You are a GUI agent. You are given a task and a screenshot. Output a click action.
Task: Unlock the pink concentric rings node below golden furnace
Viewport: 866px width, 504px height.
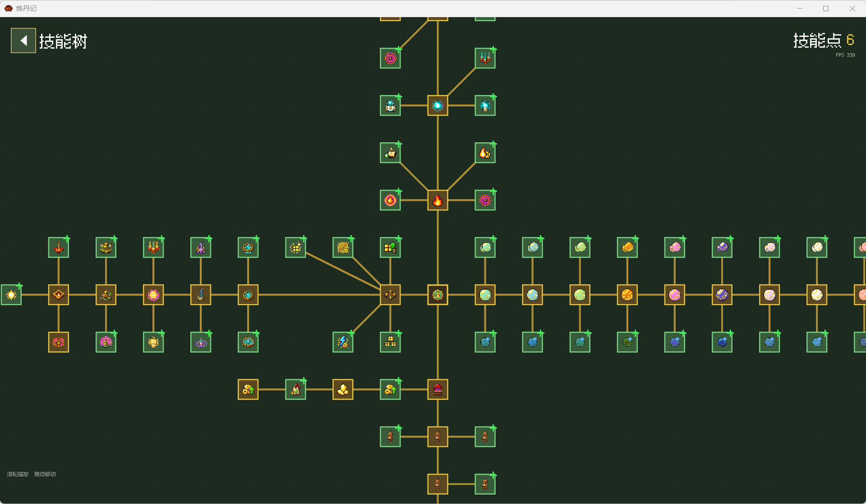106,342
